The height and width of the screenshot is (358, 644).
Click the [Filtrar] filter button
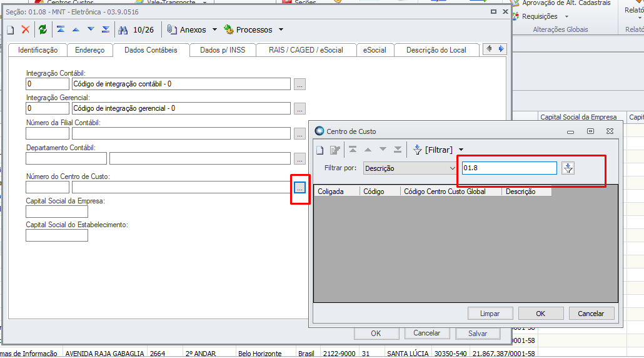point(433,150)
